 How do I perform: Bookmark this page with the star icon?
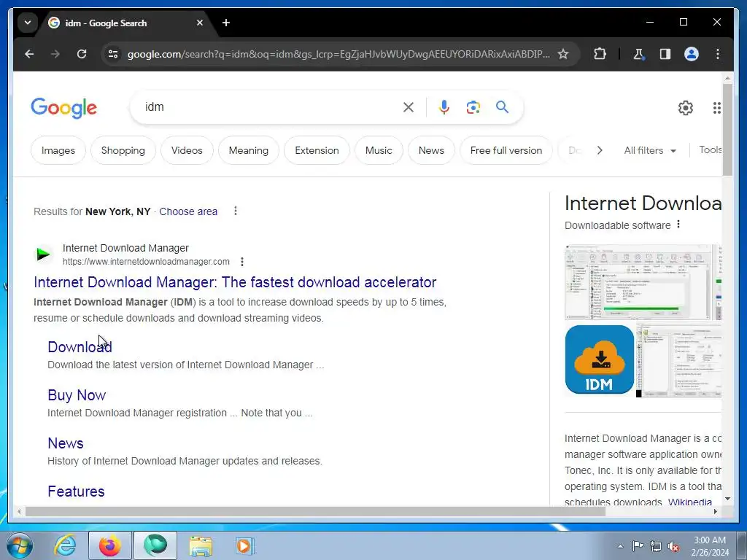(x=563, y=54)
